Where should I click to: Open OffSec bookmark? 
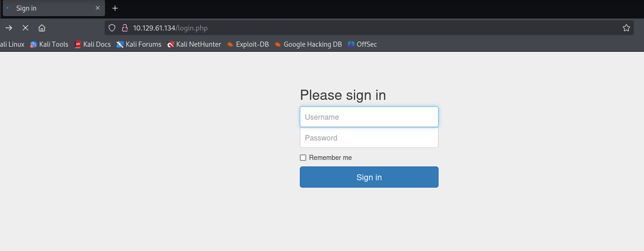pyautogui.click(x=362, y=44)
